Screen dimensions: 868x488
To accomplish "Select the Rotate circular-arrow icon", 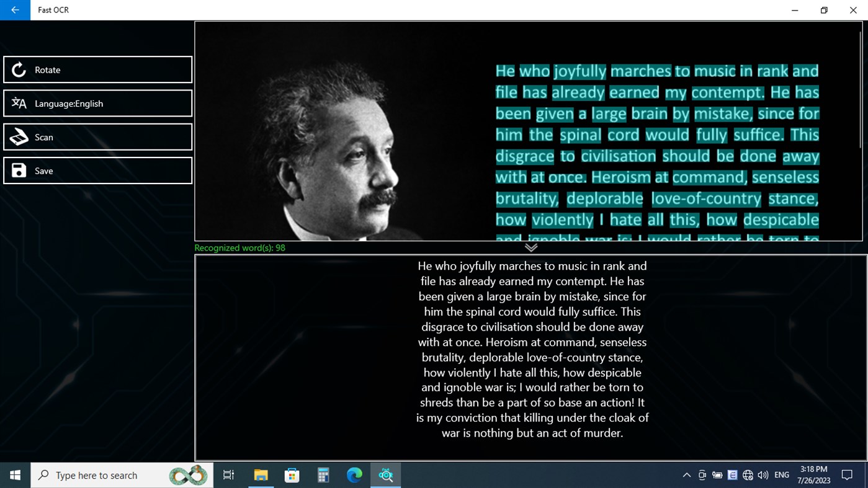I will click(x=19, y=69).
